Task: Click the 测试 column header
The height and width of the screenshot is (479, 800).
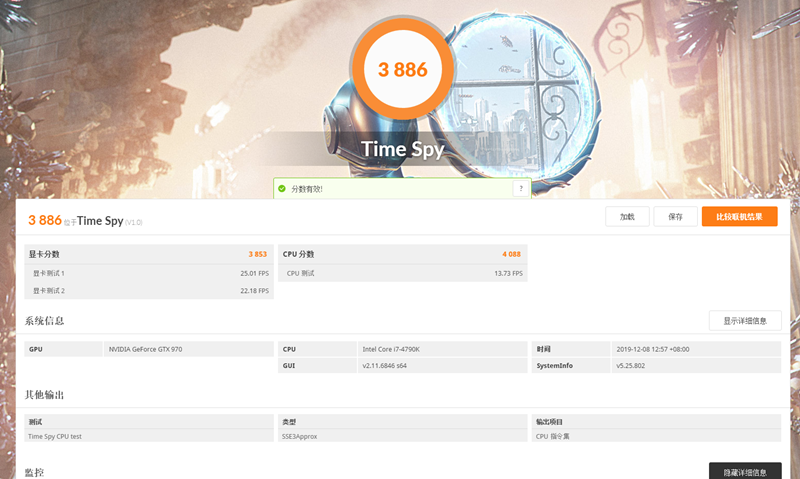Action: (x=149, y=422)
